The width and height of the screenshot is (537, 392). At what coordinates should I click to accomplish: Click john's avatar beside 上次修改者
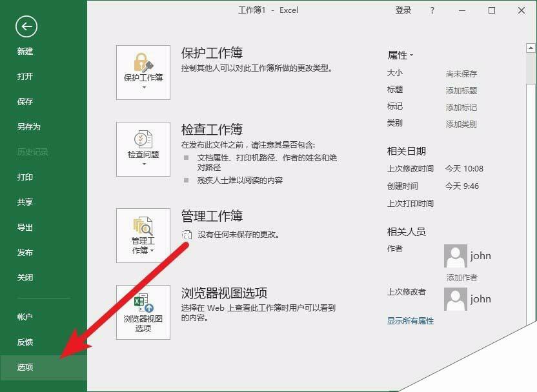[x=456, y=299]
